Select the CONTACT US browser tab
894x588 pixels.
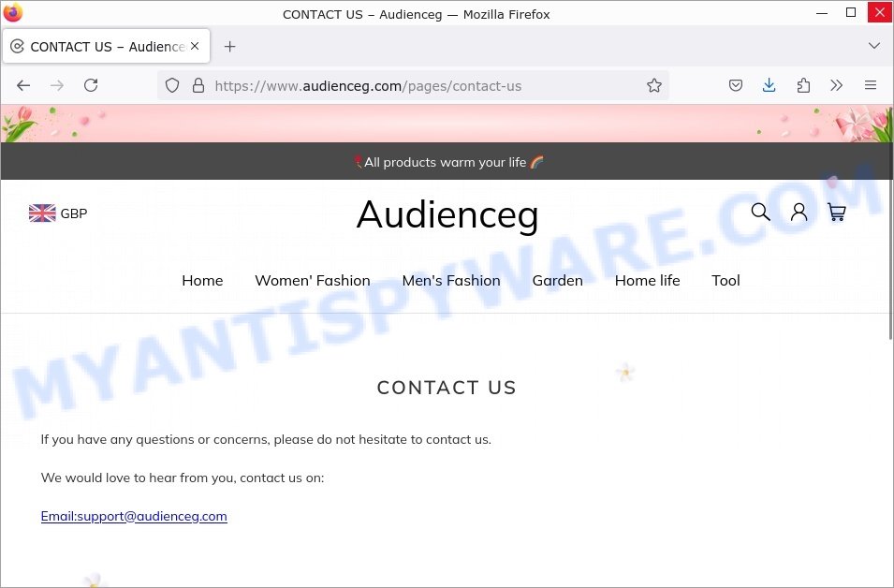pos(107,46)
